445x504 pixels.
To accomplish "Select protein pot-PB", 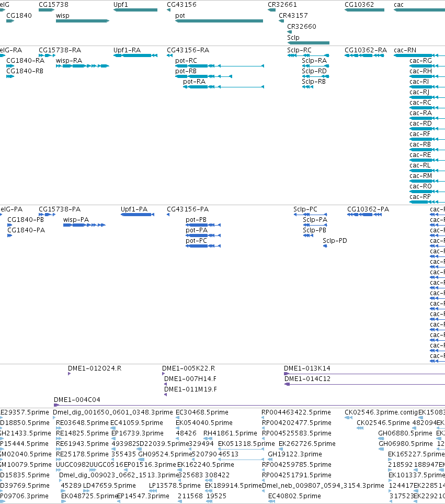I will (203, 225).
